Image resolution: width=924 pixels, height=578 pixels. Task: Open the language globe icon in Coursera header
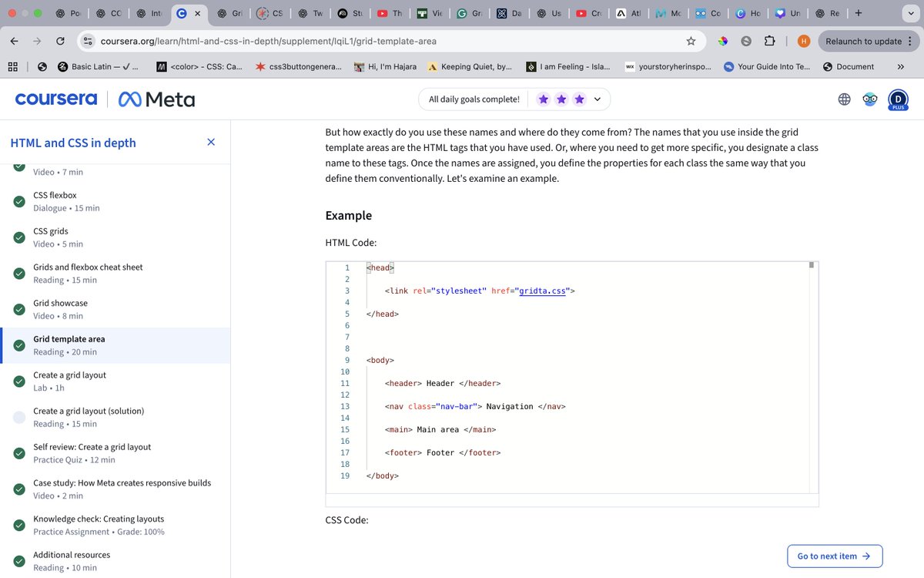pyautogui.click(x=844, y=99)
